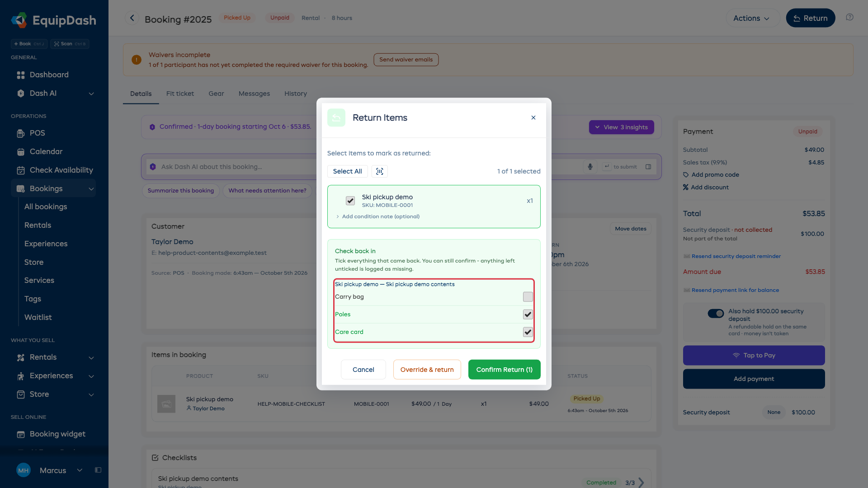Viewport: 868px width, 488px height.
Task: Click the microphone icon in Dash AI bar
Action: pyautogui.click(x=590, y=167)
